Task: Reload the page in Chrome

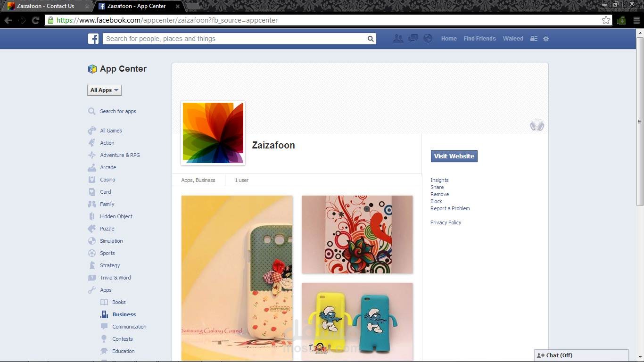Action: [x=35, y=20]
